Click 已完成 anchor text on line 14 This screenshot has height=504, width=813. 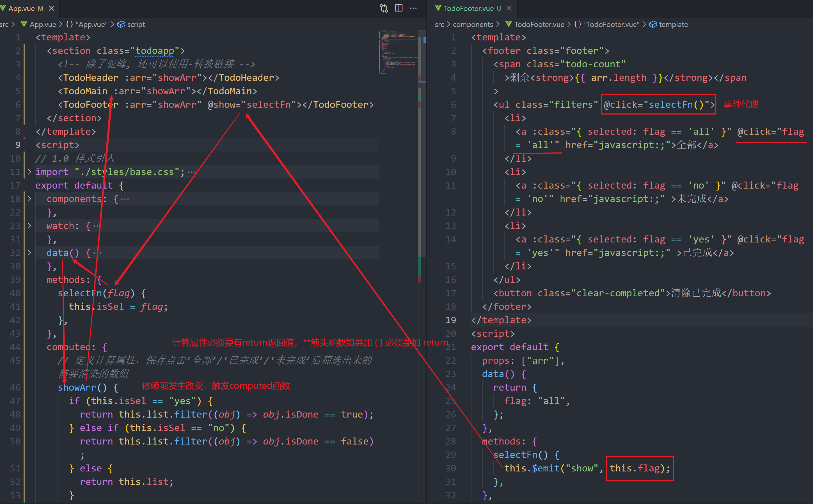pos(697,253)
